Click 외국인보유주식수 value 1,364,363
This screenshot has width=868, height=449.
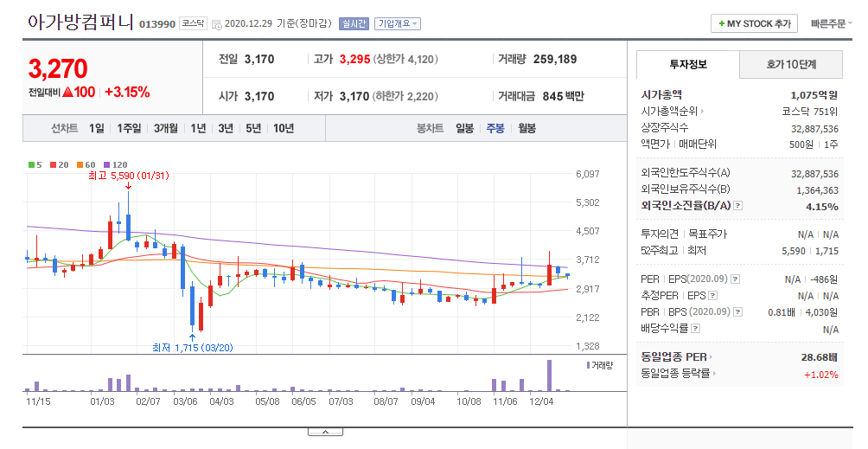coord(818,190)
